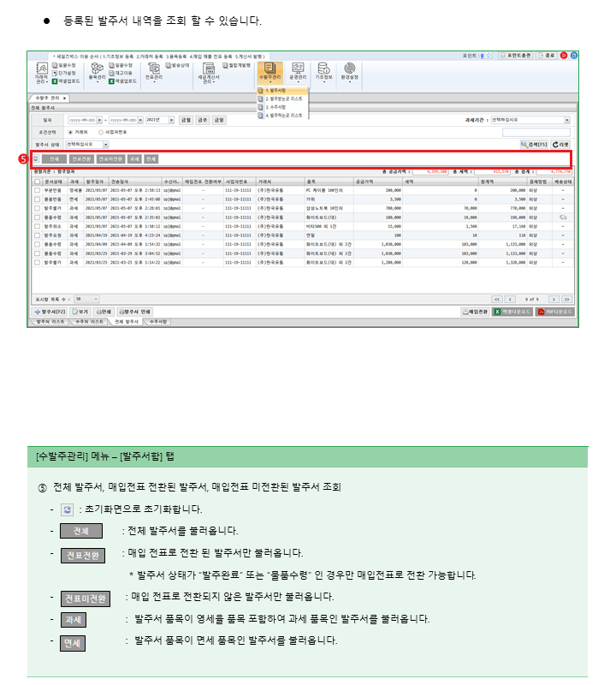616x685 pixels.
Task: Open the 세금계산서 관리 ribbon icon
Action: point(209,73)
